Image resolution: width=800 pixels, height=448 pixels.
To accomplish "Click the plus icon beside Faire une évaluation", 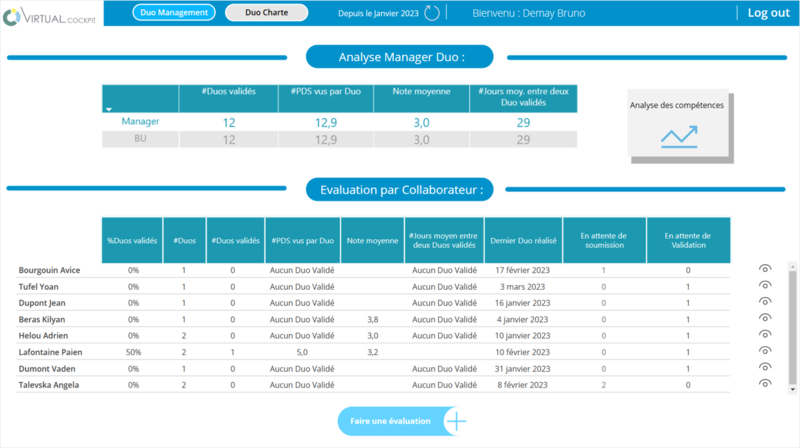I will point(456,421).
